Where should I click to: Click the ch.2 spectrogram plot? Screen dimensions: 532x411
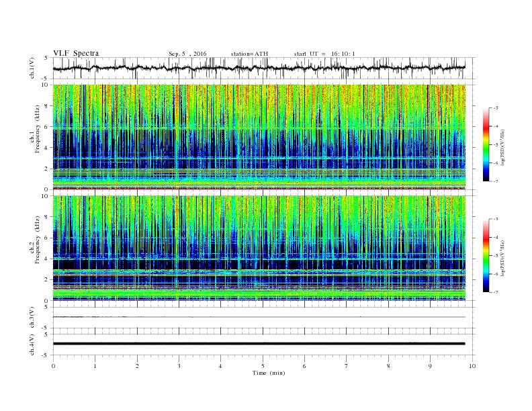coord(259,248)
